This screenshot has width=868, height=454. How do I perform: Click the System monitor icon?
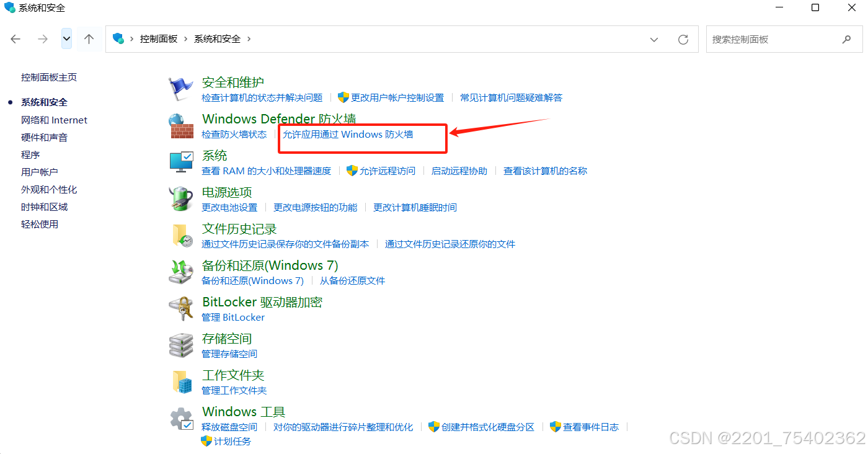click(181, 162)
